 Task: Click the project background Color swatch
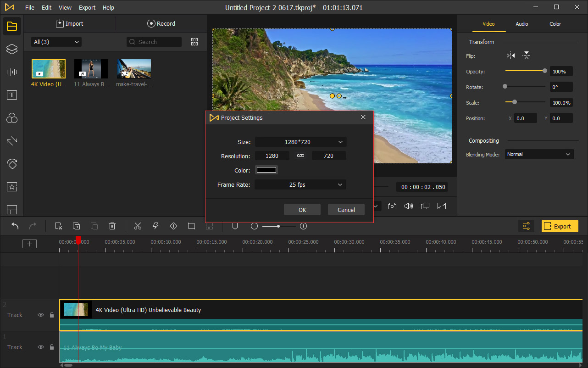tap(266, 170)
